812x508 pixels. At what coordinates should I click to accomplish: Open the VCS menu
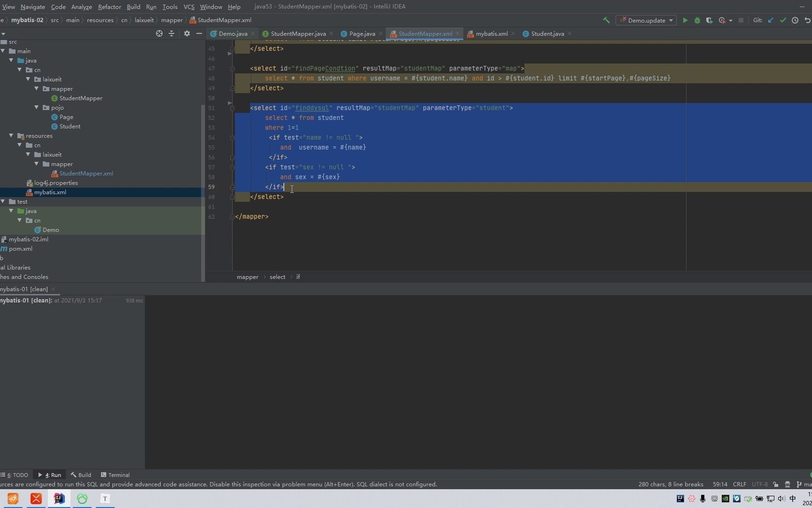coord(189,7)
